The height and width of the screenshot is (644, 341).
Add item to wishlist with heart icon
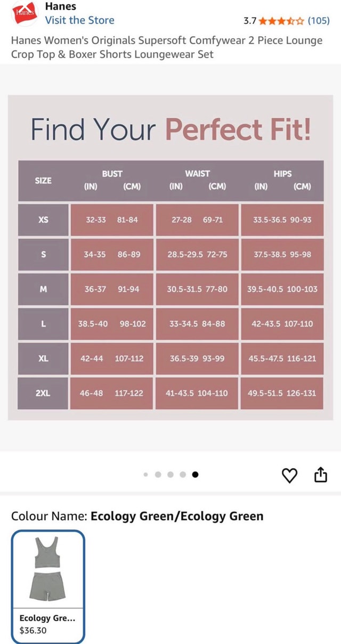click(x=289, y=475)
